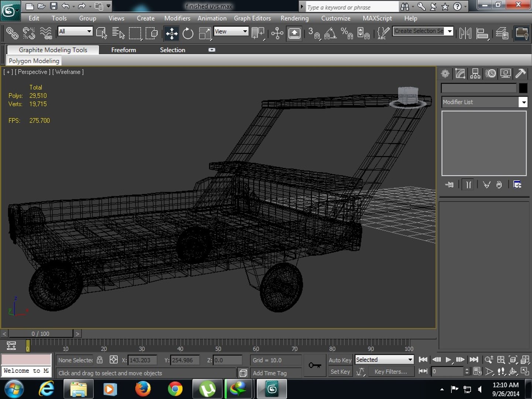532x399 pixels.
Task: Select the Rotate tool
Action: point(188,34)
